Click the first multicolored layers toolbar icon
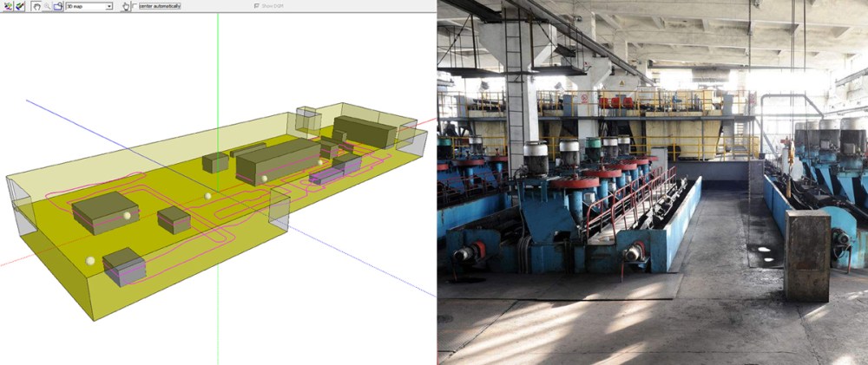The width and height of the screenshot is (868, 365). pos(6,5)
